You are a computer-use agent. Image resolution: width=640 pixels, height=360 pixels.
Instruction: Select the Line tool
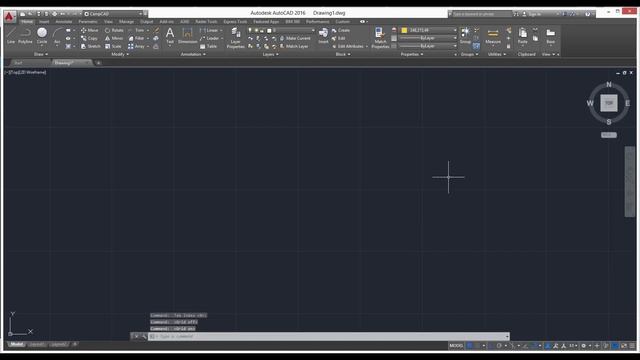11,36
